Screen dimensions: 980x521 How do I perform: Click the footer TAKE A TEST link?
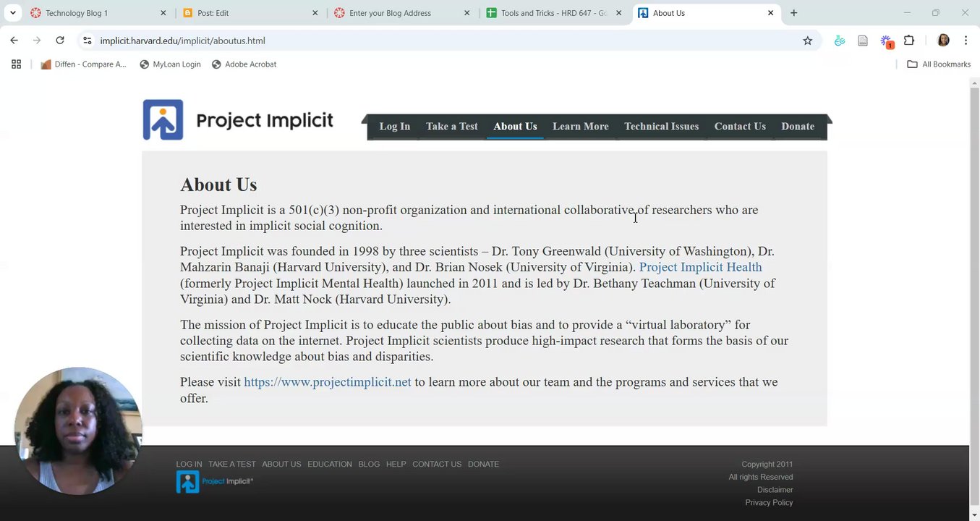(x=232, y=464)
